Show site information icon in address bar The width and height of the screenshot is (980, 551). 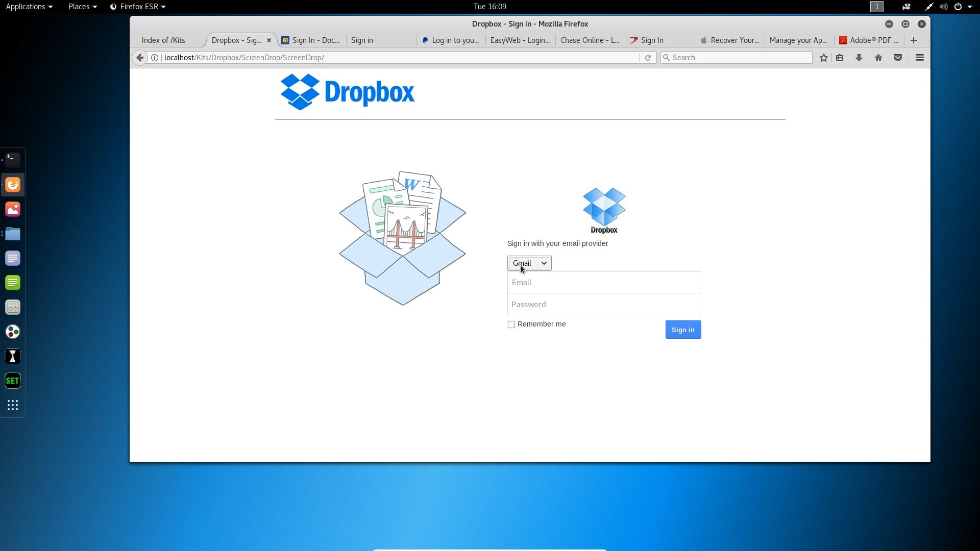coord(155,58)
